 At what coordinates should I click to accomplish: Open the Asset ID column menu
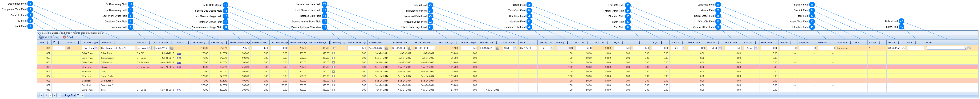click(x=78, y=43)
